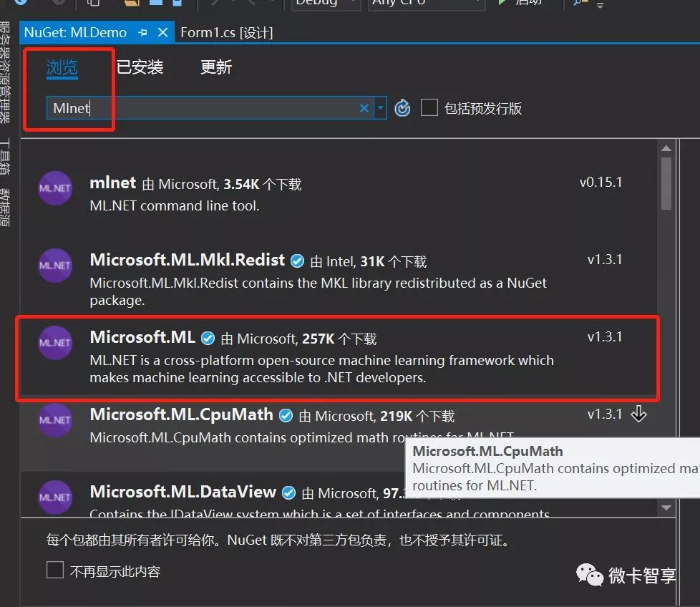This screenshot has width=700, height=607.
Task: Click verified badge next to Microsoft.ML name
Action: [208, 339]
